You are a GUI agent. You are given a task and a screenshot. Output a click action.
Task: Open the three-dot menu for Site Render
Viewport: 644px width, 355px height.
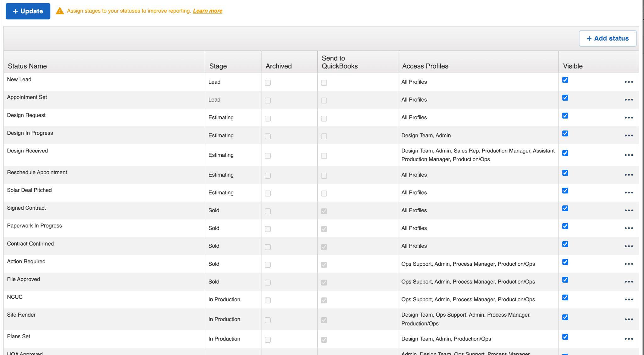[x=629, y=319]
